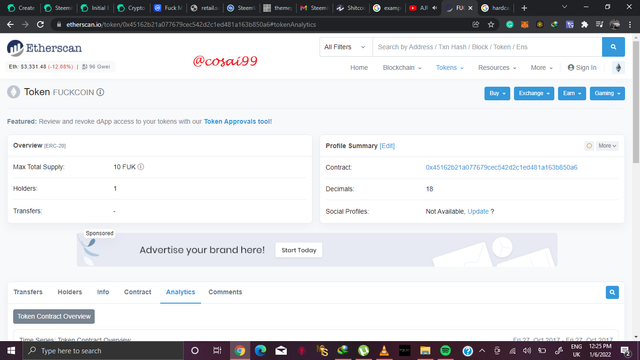Screen dimensions: 640x360
Task: Open the Gaming dropdown button
Action: point(607,93)
